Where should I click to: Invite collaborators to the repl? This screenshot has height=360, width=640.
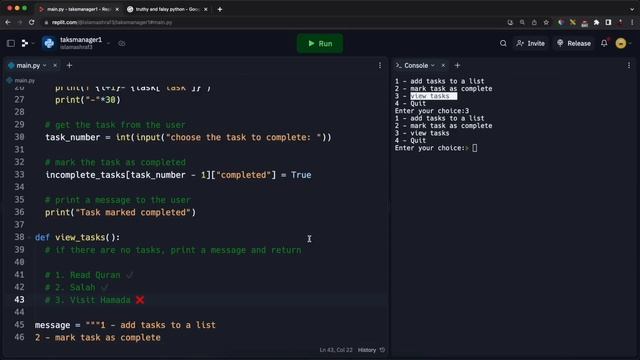(x=531, y=43)
